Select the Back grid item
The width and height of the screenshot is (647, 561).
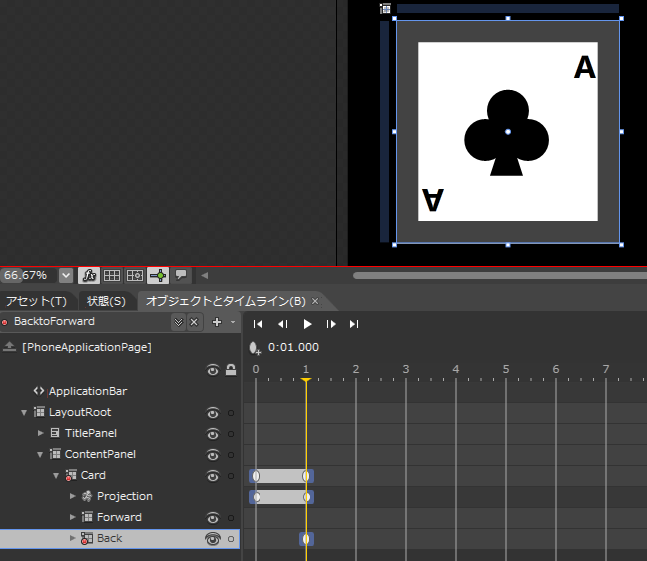(x=110, y=538)
